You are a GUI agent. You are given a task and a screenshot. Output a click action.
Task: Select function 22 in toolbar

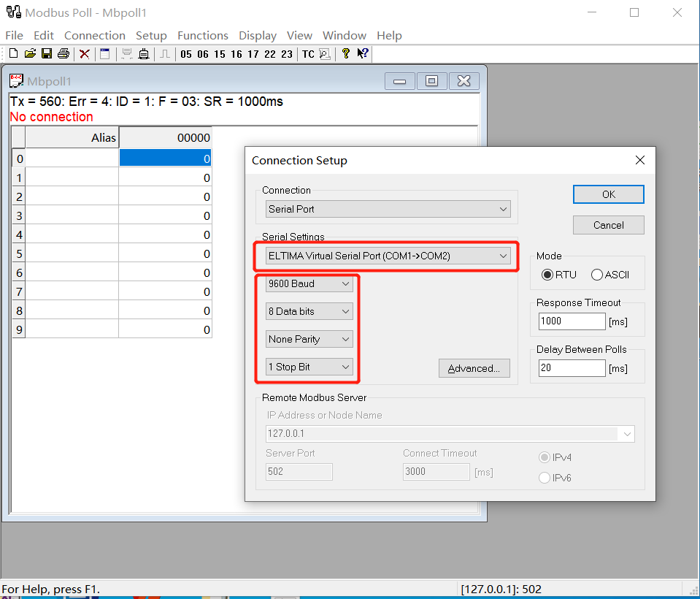click(269, 54)
